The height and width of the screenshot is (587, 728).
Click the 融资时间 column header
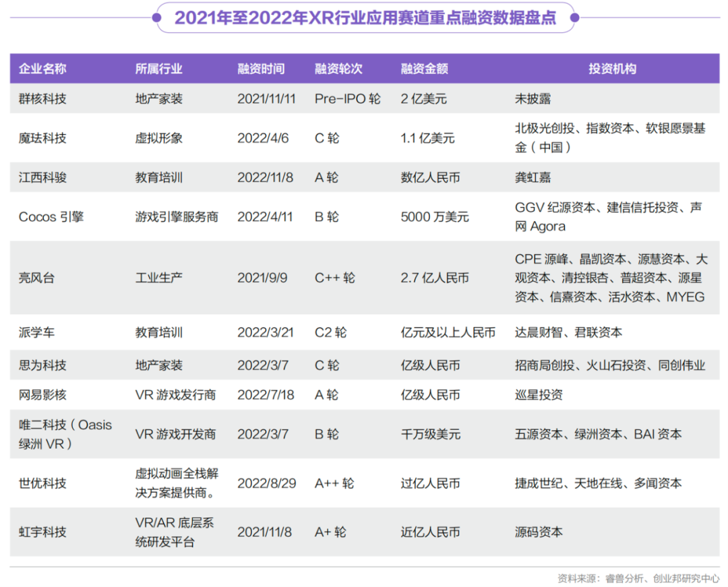[261, 69]
